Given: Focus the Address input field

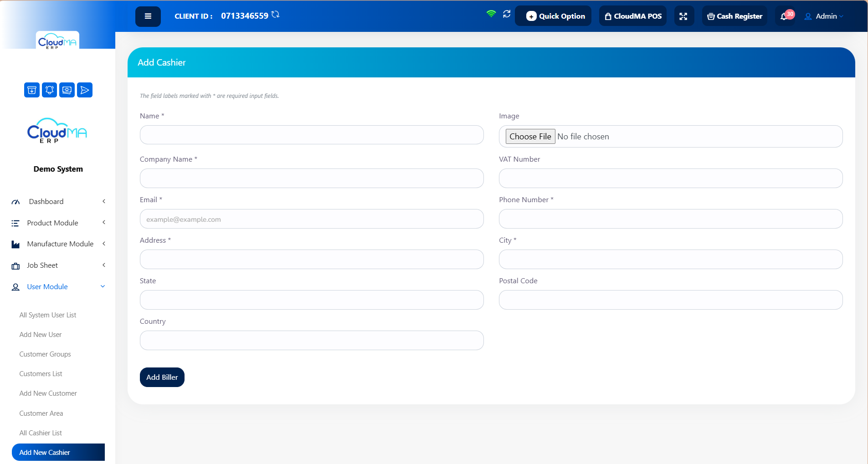Looking at the screenshot, I should (312, 259).
